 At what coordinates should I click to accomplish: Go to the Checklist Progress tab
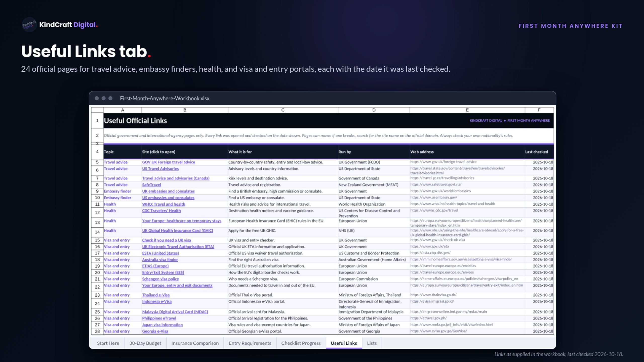(x=301, y=343)
